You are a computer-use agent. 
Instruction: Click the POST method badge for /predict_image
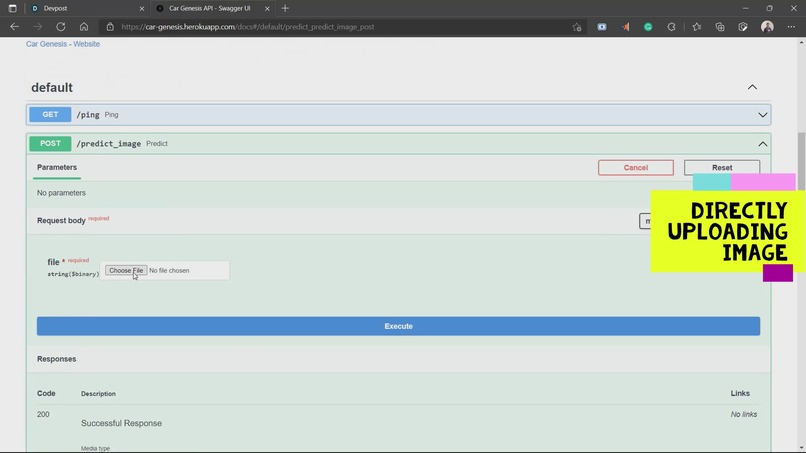point(50,143)
